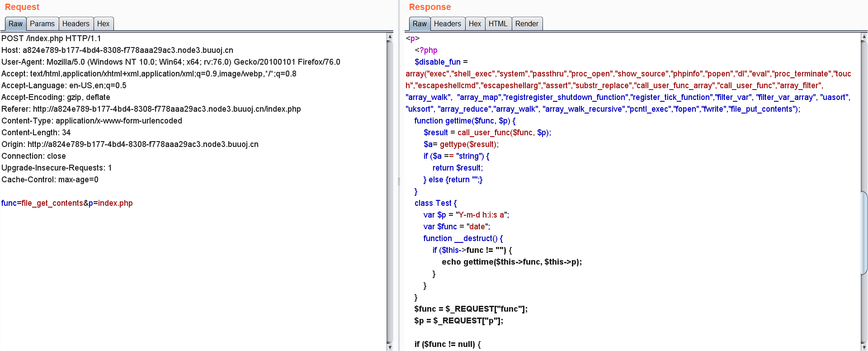868x351 pixels.
Task: Open Response Hex tab
Action: 475,24
